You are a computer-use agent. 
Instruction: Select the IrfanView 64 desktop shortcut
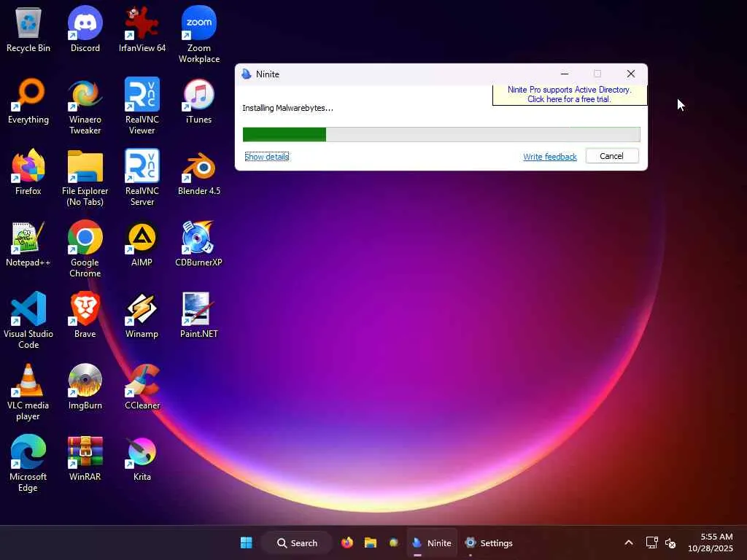142,30
